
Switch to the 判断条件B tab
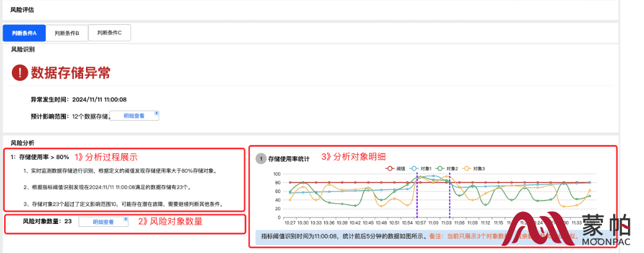point(67,33)
